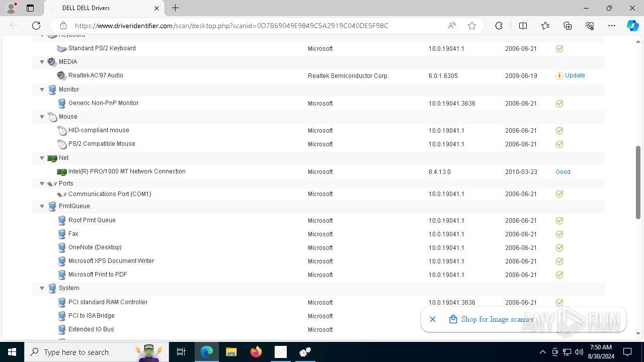644x362 pixels.
Task: Click the HID-compliant mouse icon
Action: [62, 130]
